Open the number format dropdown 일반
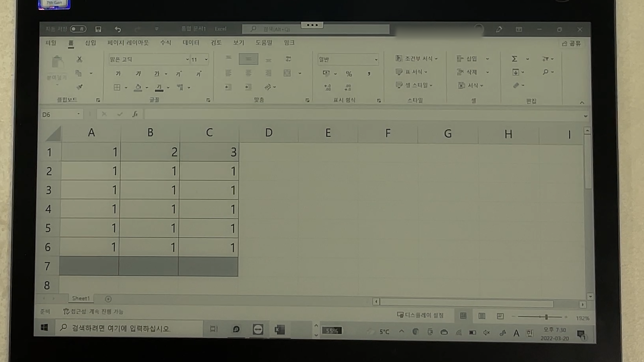This screenshot has height=362, width=644. (x=376, y=60)
